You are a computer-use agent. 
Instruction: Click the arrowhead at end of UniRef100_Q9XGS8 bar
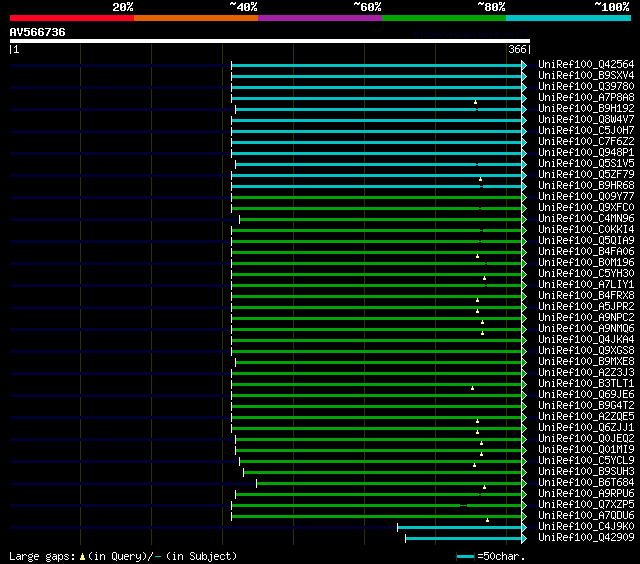click(x=523, y=351)
